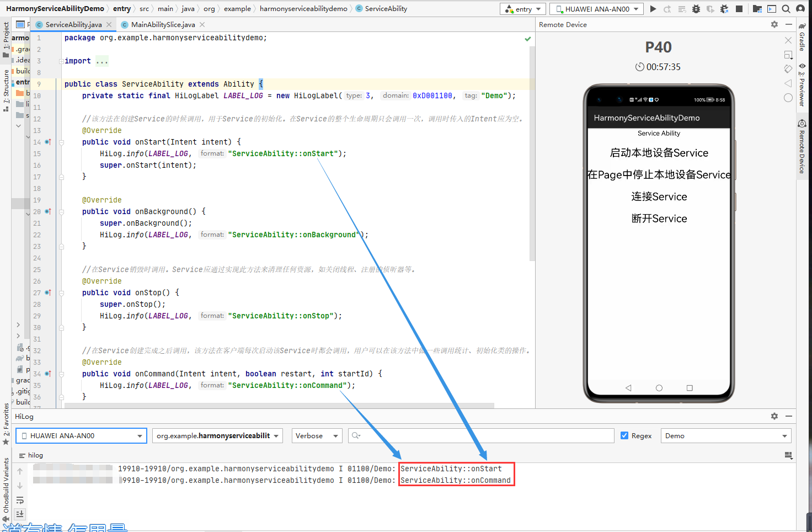This screenshot has width=812, height=532.
Task: Open the Remote Device side tab
Action: tap(802, 147)
